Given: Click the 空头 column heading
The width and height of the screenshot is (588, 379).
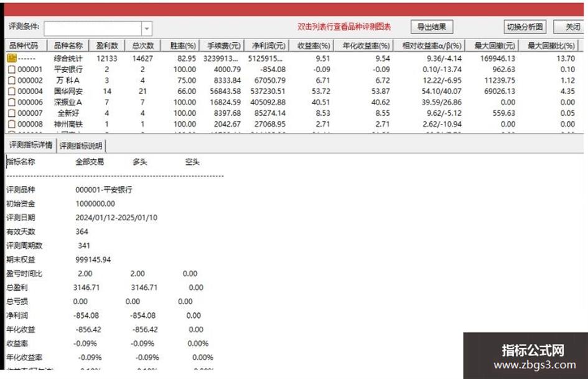Looking at the screenshot, I should pos(192,162).
